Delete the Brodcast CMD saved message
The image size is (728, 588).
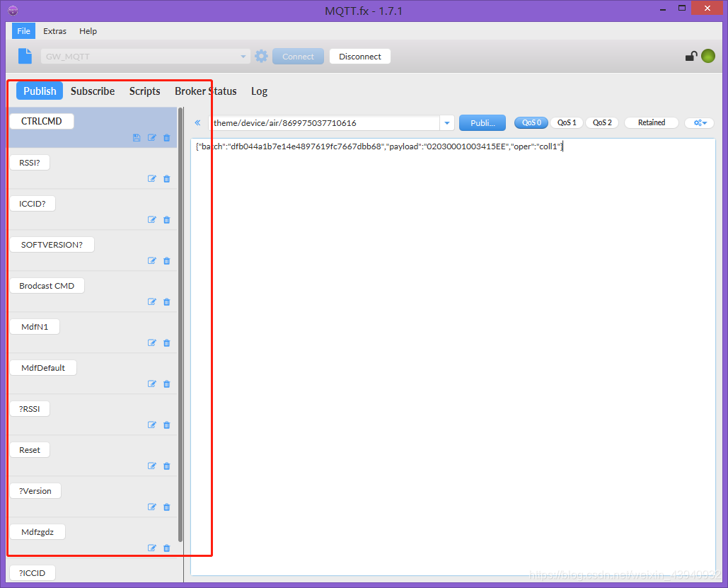click(x=167, y=302)
